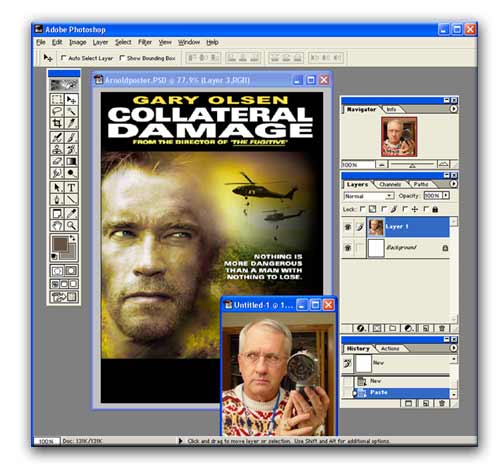
Task: Select the Lasso tool
Action: pyautogui.click(x=57, y=111)
